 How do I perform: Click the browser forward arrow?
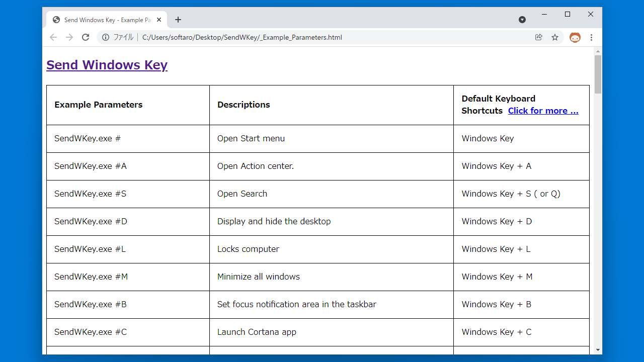click(x=69, y=37)
